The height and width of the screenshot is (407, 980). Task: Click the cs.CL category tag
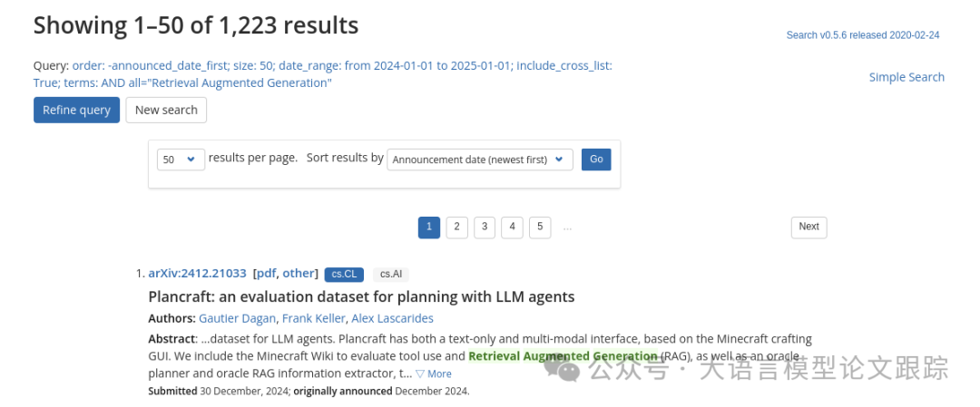click(x=344, y=274)
